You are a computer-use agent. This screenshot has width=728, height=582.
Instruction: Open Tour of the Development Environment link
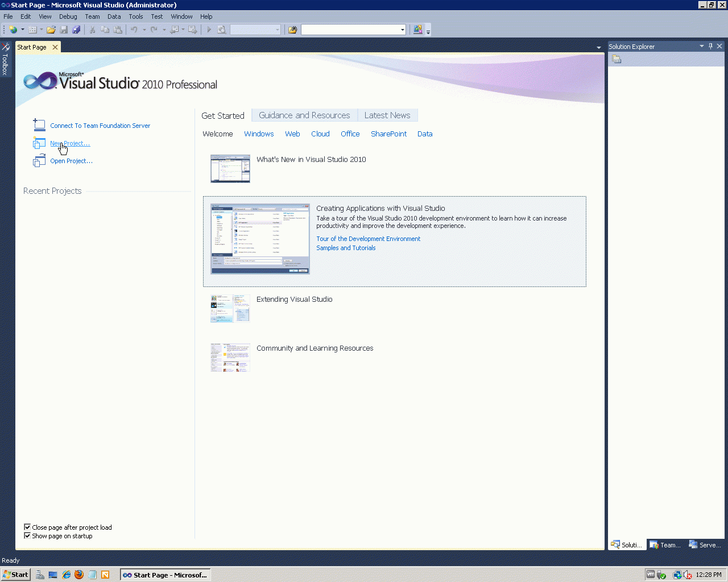[369, 239]
